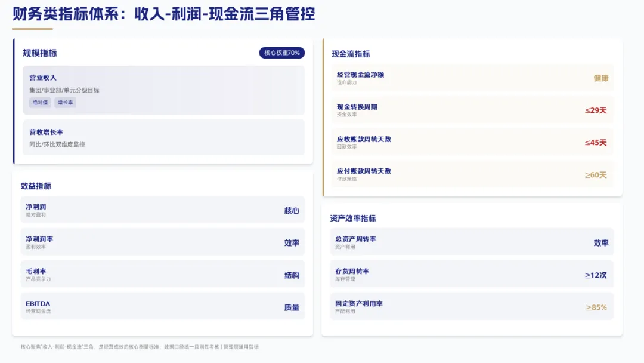Click the 应收账款周转天数 row label

point(364,139)
